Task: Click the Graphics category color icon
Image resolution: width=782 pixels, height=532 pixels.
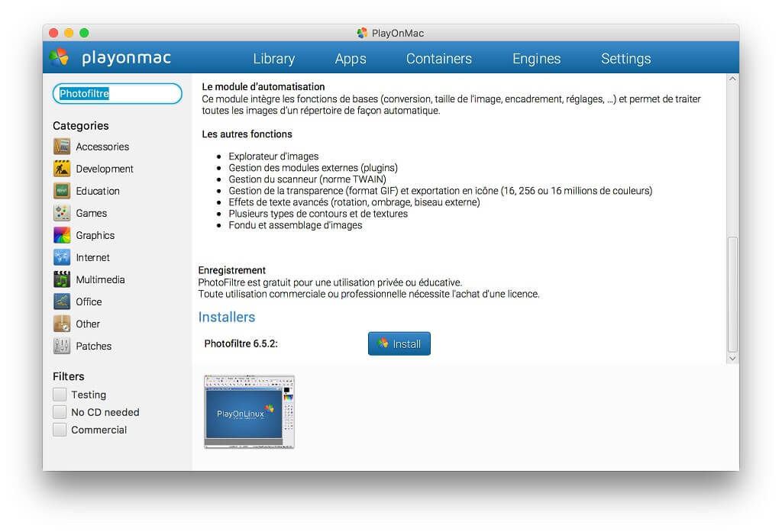Action: [x=62, y=235]
